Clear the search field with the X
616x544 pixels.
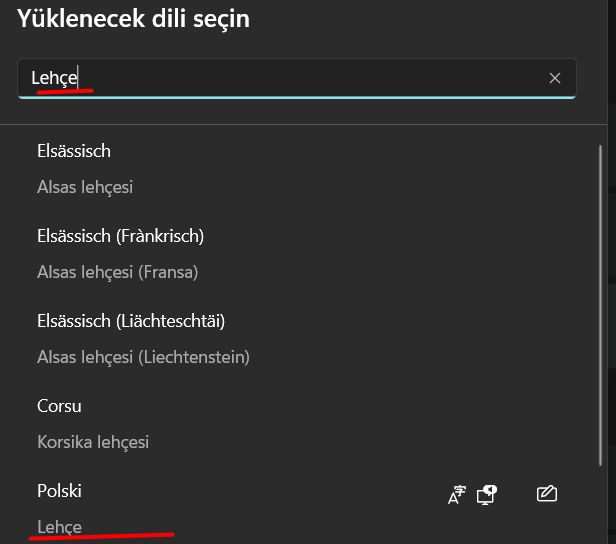tap(555, 78)
